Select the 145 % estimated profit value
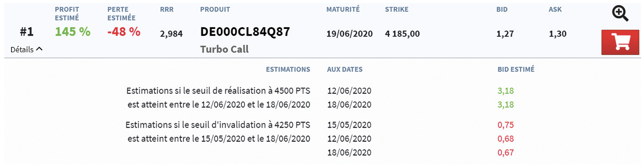 click(73, 32)
